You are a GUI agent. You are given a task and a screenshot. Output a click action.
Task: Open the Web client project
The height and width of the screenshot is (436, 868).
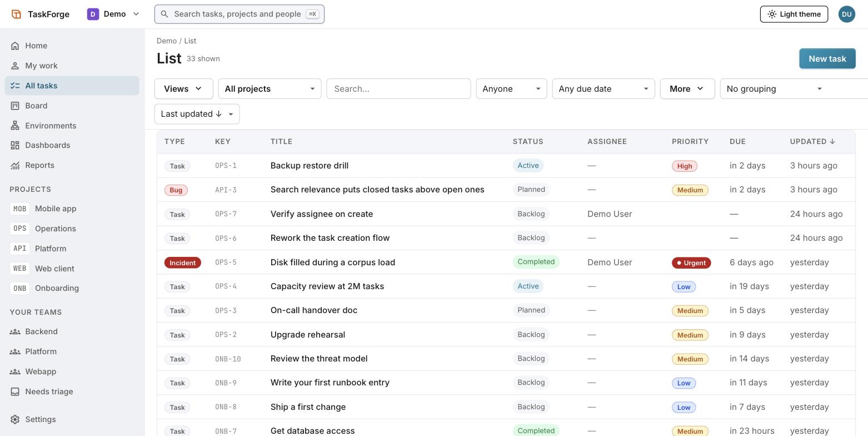coord(72,269)
